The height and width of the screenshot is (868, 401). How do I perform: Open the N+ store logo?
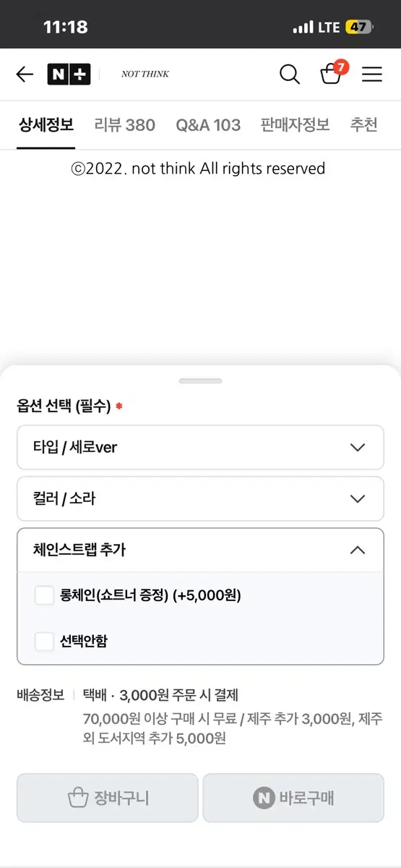[69, 74]
